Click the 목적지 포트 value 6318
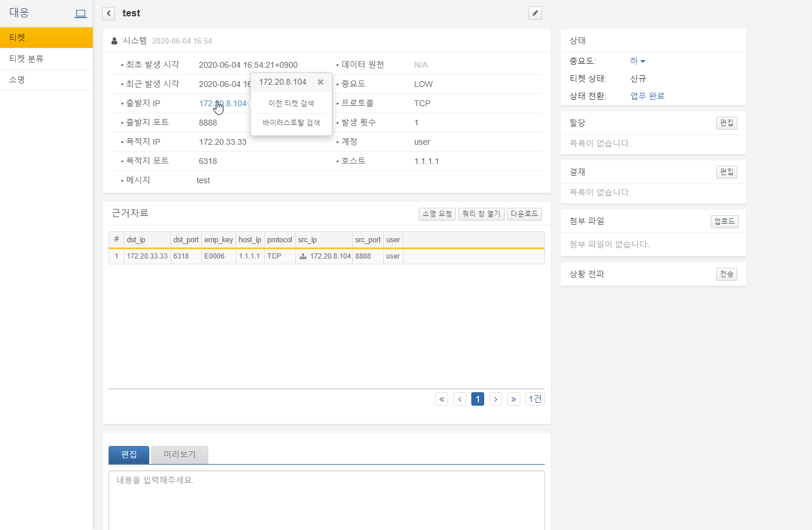812x530 pixels. click(208, 161)
